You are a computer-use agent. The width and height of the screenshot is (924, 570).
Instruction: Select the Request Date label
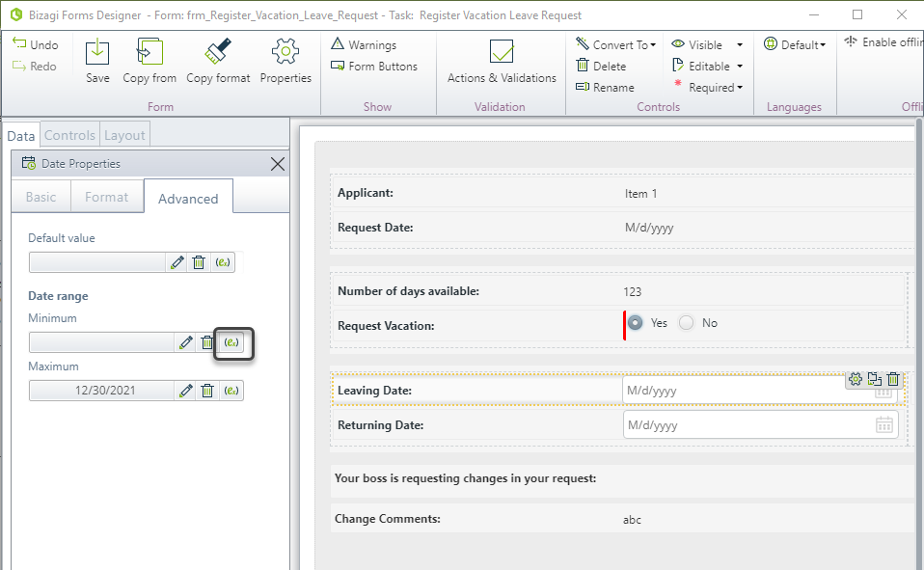(375, 228)
